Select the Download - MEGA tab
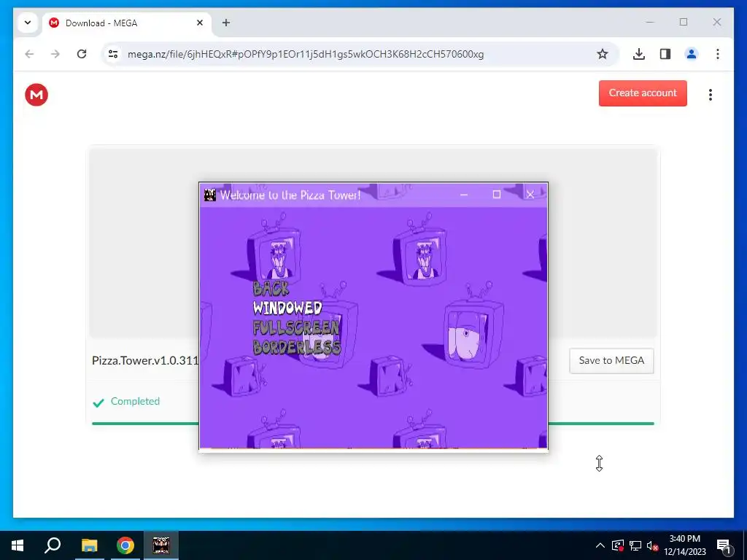The width and height of the screenshot is (747, 560). pyautogui.click(x=127, y=23)
